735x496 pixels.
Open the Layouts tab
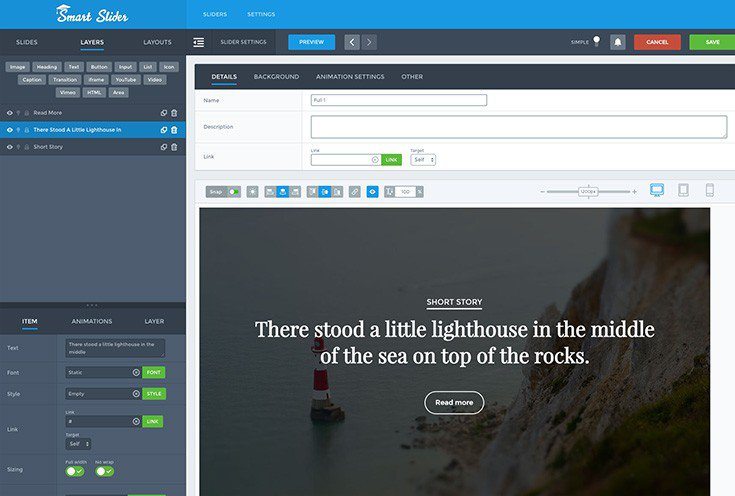(157, 42)
